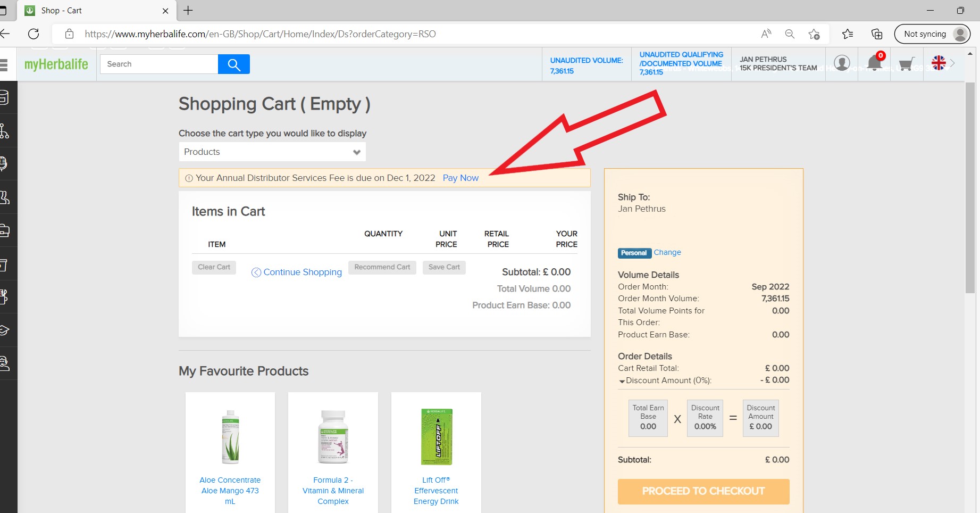Click the first sidebar icon below the hamburger
The image size is (980, 513).
point(4,98)
